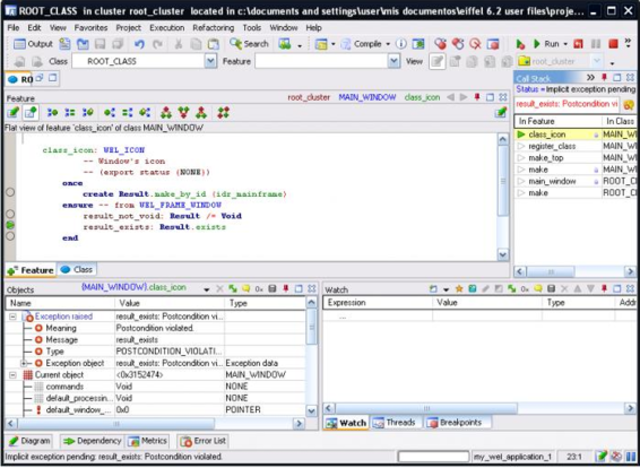The image size is (640, 468).
Task: Toggle the View editor icon button
Action: (x=437, y=62)
